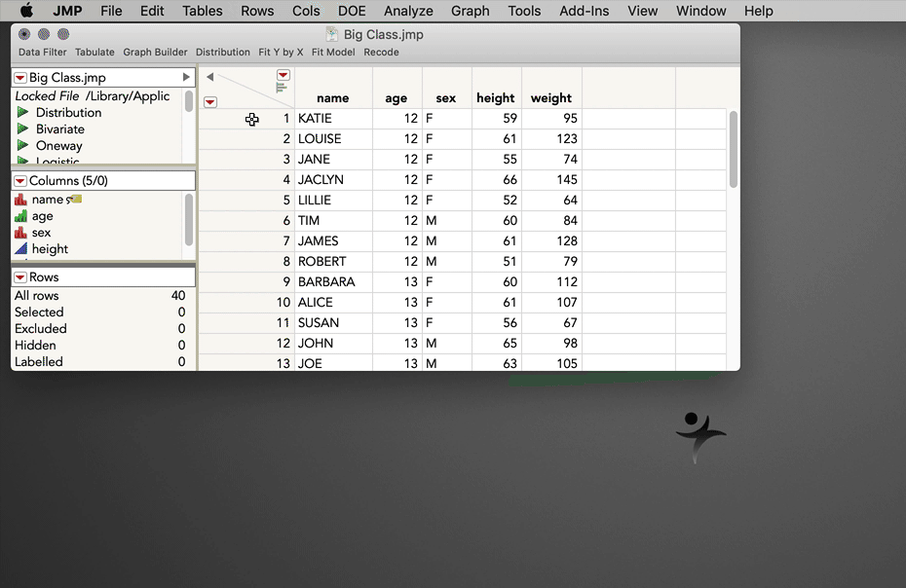Open the Apple menu
The height and width of the screenshot is (588, 906).
click(26, 11)
